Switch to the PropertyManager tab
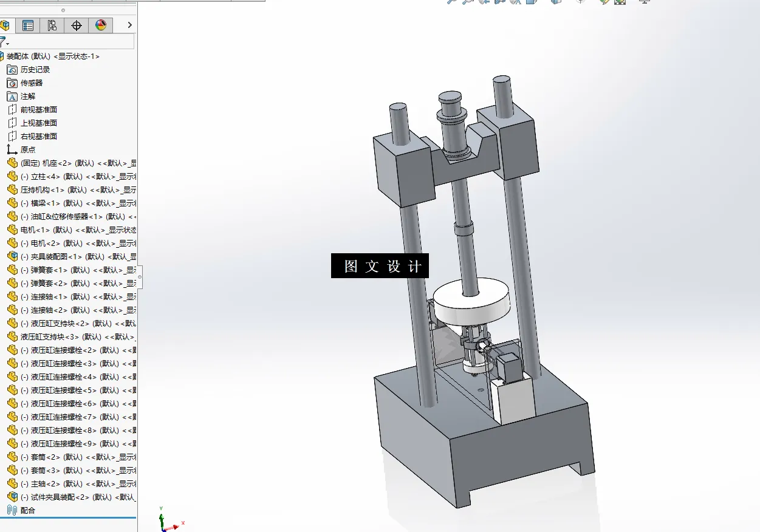 click(27, 26)
